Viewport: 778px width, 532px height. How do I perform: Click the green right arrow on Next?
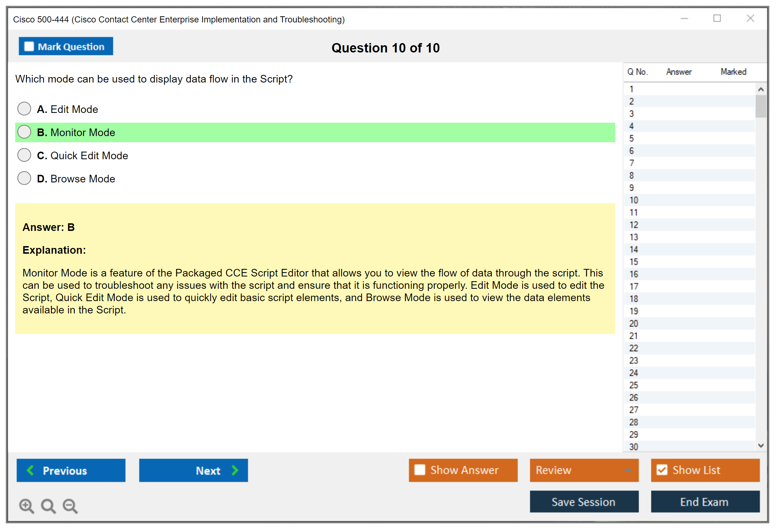[235, 470]
